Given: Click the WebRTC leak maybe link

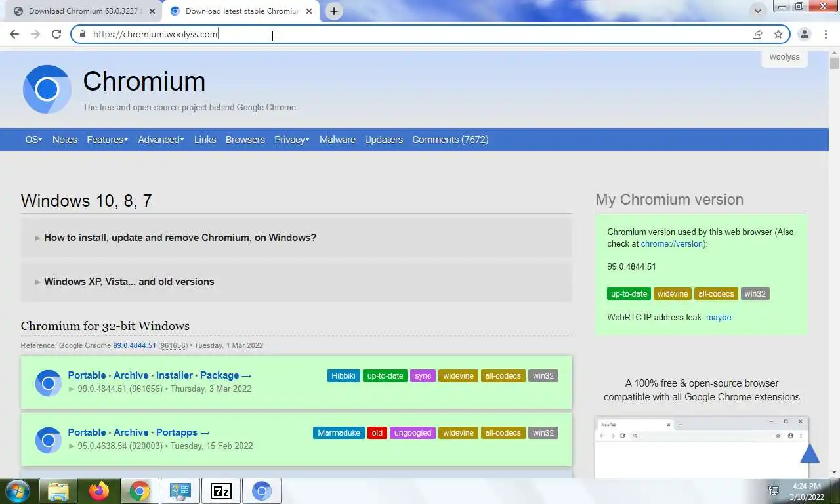Looking at the screenshot, I should [719, 318].
